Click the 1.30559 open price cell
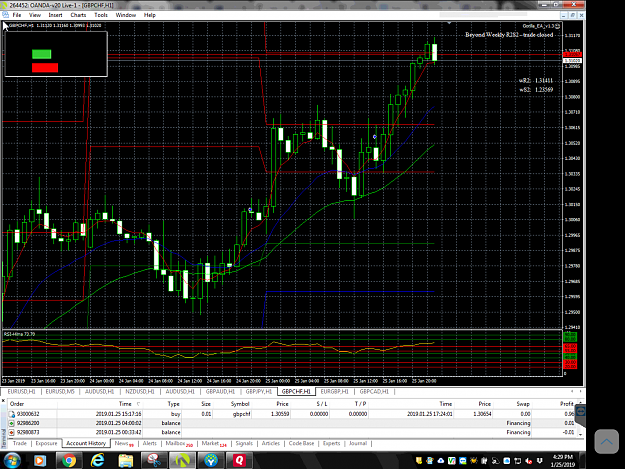Image resolution: width=625 pixels, height=469 pixels. pyautogui.click(x=279, y=414)
